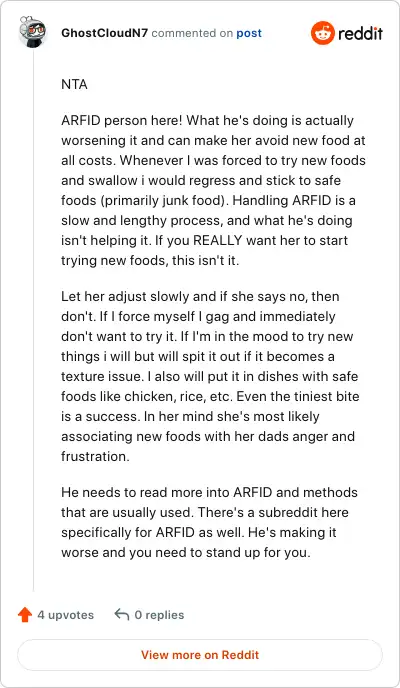Click the capitalized word "REALLY" in the comment
The image size is (400, 688).
pos(218,240)
